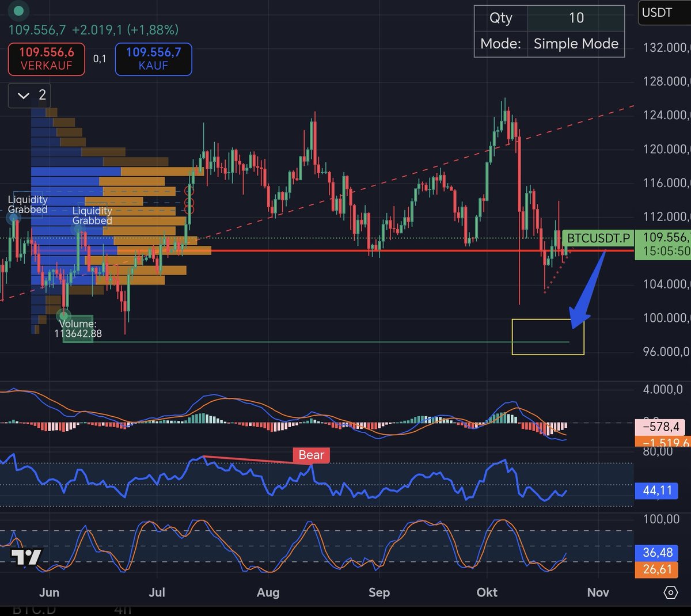Change the Simple Mode setting

576,44
